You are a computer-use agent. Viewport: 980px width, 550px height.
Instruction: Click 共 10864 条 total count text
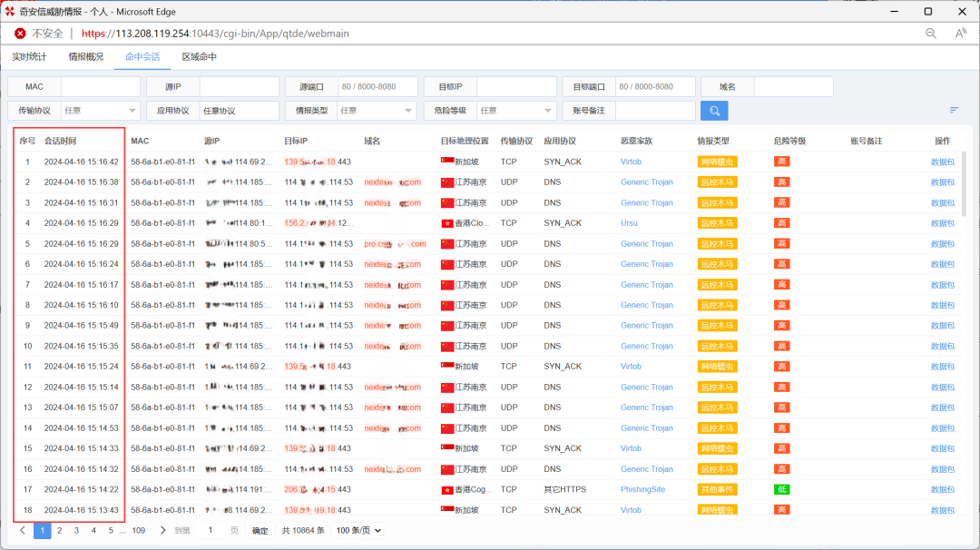pyautogui.click(x=303, y=531)
